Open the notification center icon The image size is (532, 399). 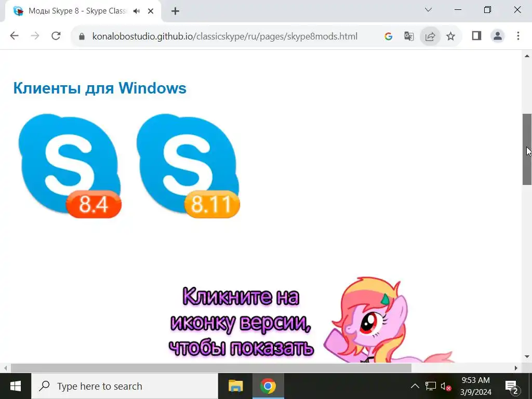[511, 386]
